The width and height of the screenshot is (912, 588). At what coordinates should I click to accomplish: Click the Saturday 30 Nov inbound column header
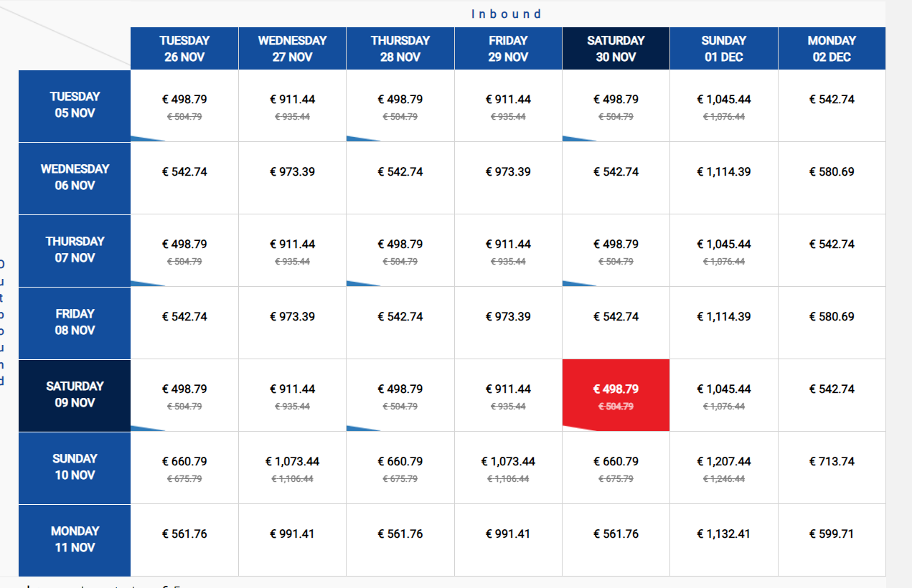click(x=616, y=49)
